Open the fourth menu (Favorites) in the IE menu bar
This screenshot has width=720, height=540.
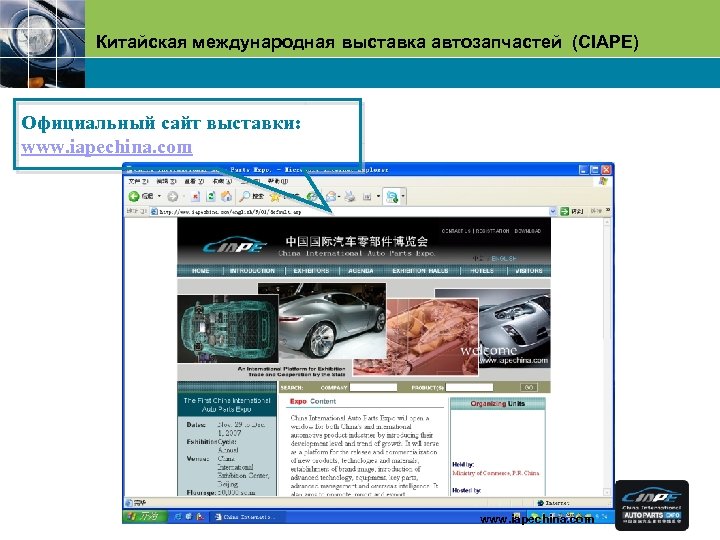(x=222, y=181)
